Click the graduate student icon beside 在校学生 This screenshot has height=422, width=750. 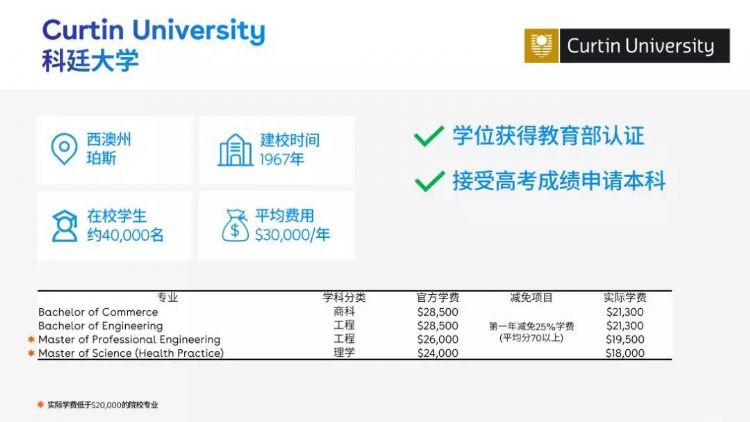tap(65, 226)
